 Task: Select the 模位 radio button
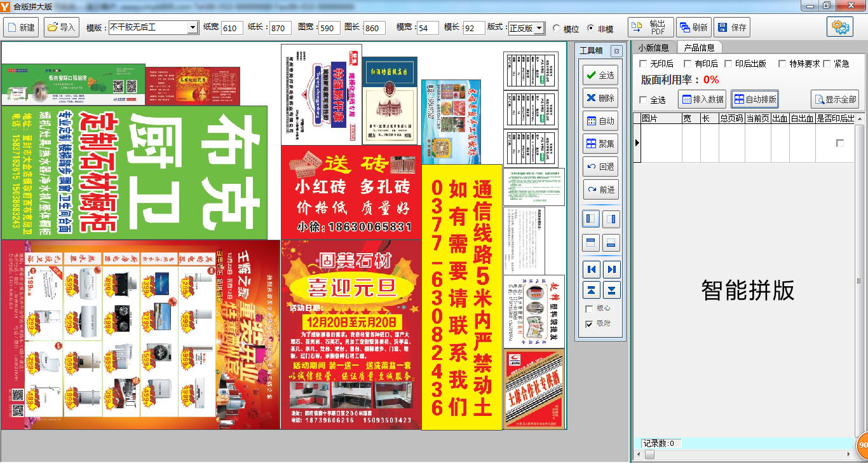pos(557,29)
